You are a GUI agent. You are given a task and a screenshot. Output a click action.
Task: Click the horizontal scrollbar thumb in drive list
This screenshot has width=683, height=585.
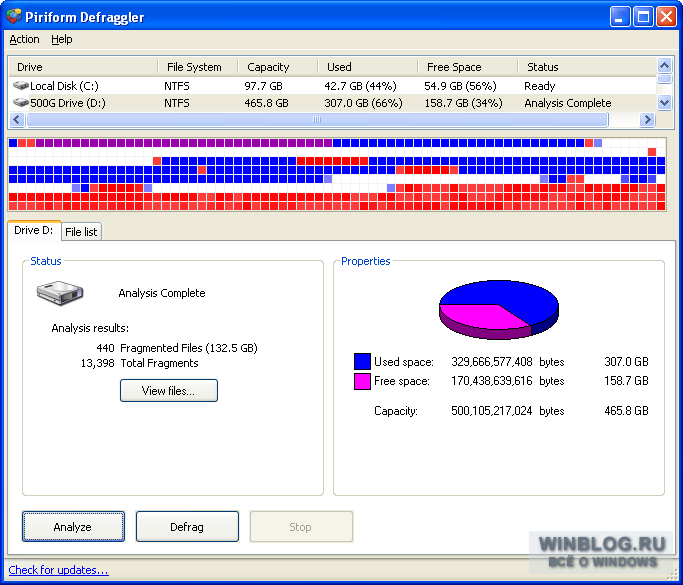[317, 119]
